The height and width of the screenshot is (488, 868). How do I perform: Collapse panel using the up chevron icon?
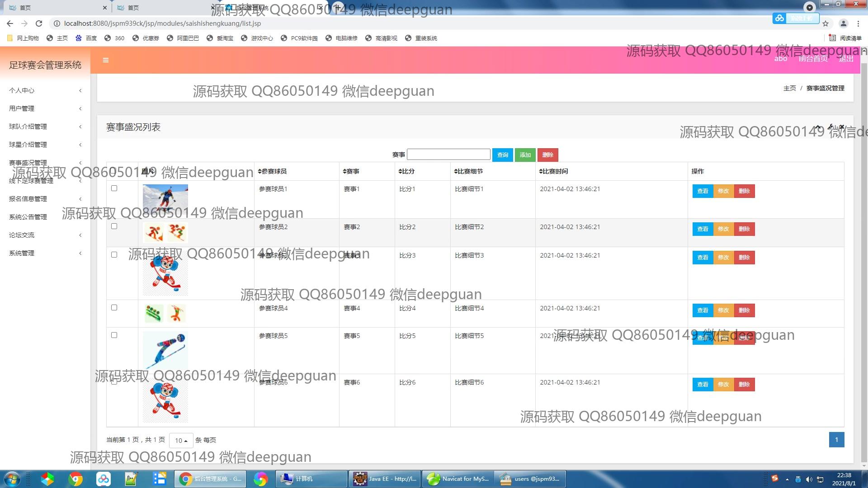click(x=818, y=127)
